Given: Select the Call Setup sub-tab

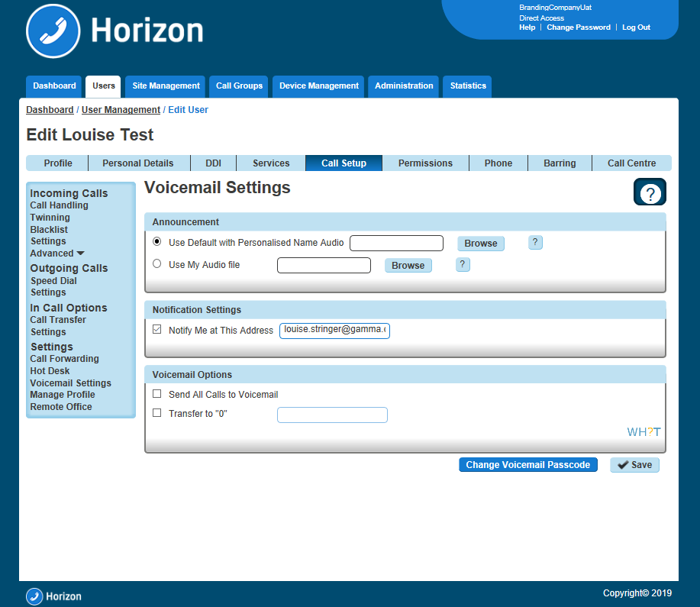Looking at the screenshot, I should (344, 163).
